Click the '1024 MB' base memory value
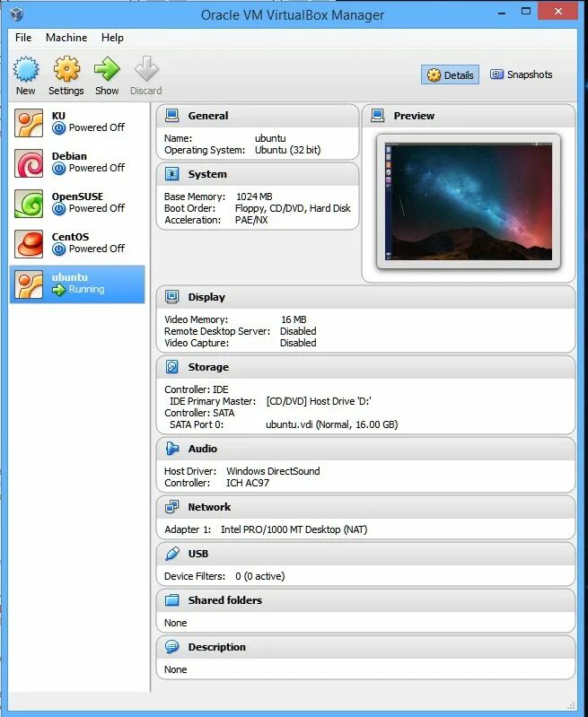 tap(254, 197)
